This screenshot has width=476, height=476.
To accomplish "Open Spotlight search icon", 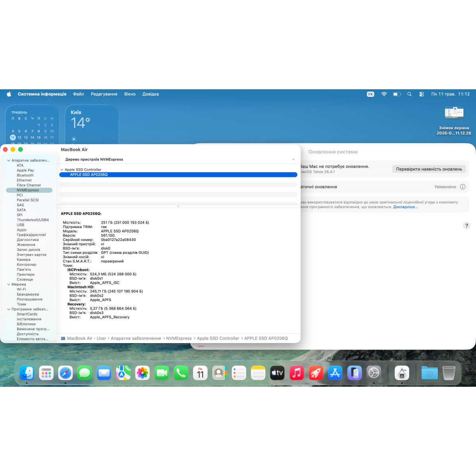I will pos(409,94).
